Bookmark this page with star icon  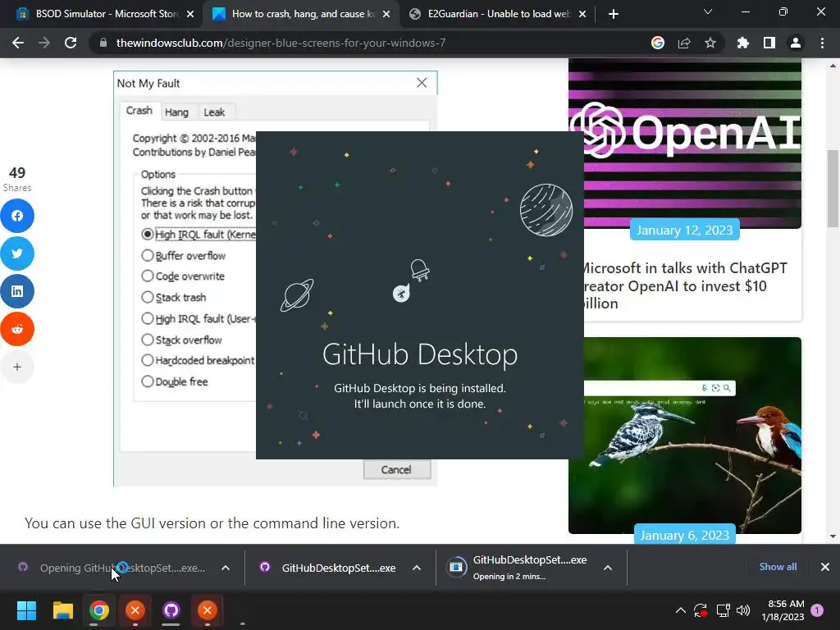710,43
